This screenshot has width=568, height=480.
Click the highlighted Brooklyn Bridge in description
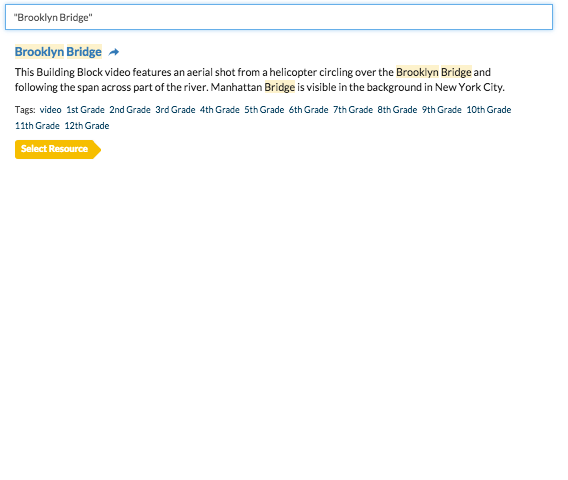point(434,72)
